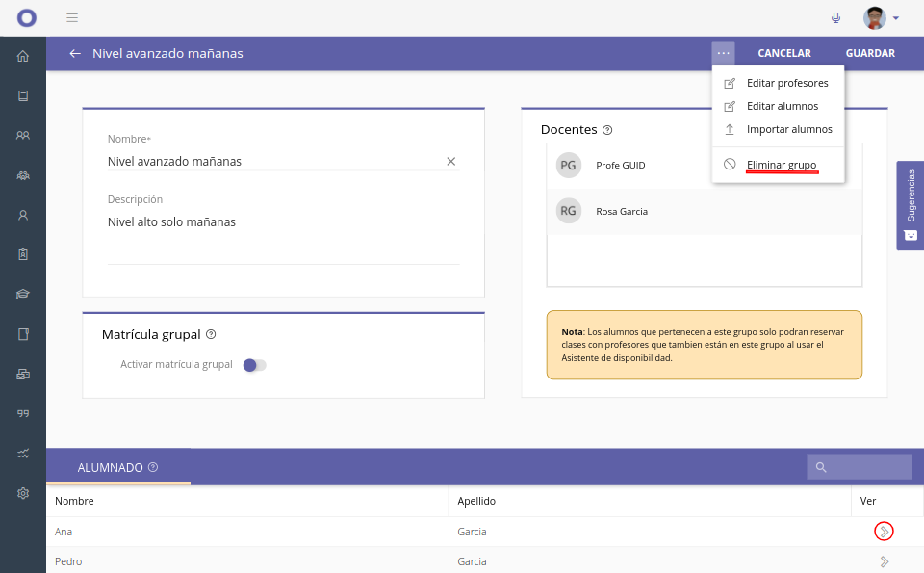Open the user avatar dropdown
Screen dimensions: 924x573
click(x=881, y=18)
